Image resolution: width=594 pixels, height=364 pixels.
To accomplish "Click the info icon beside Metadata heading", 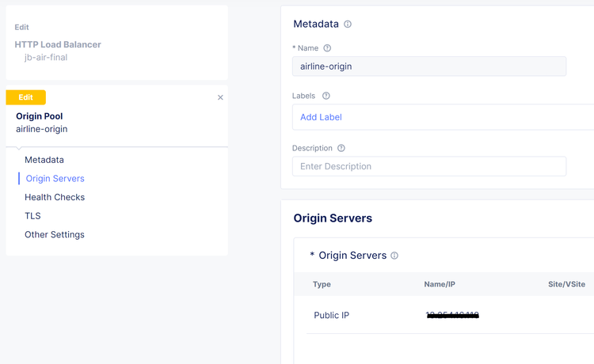I will pyautogui.click(x=348, y=25).
